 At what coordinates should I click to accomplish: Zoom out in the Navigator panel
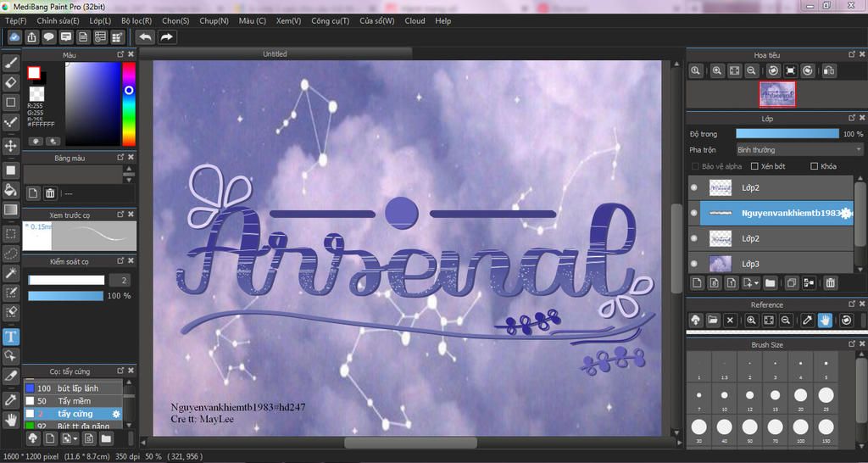(x=751, y=71)
